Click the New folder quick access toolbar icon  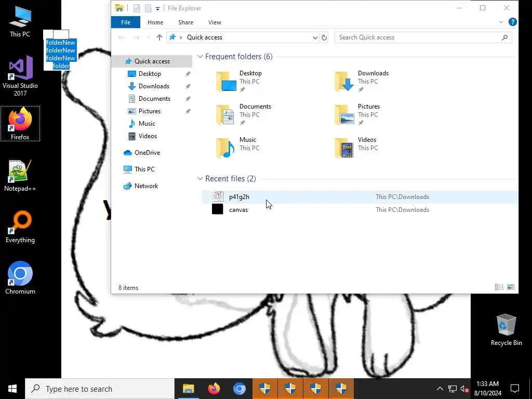[x=148, y=8]
